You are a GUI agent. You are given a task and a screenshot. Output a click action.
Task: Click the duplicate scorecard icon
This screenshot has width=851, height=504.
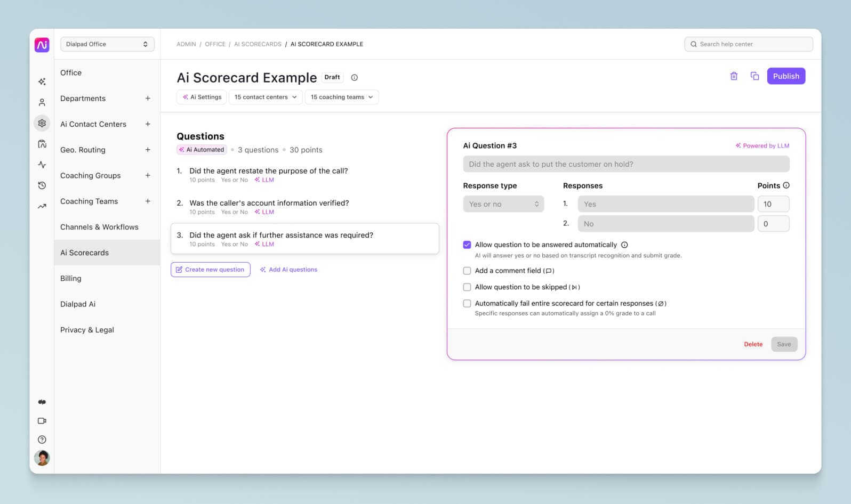(x=754, y=76)
